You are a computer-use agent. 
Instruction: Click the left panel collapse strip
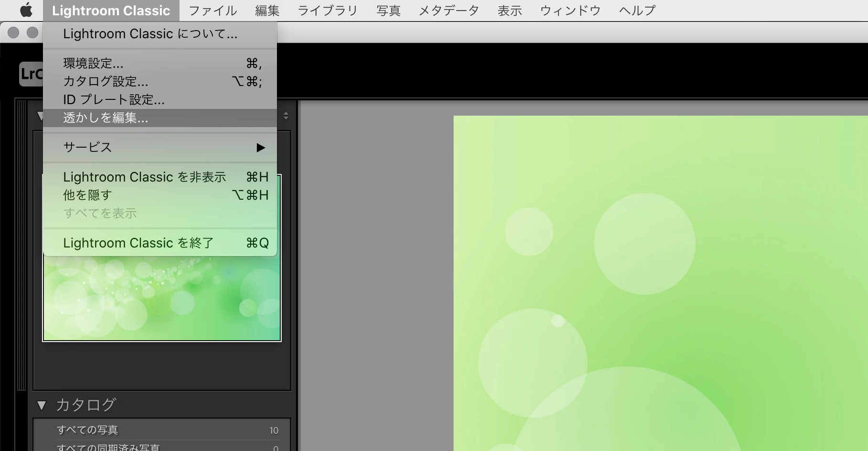[21, 245]
